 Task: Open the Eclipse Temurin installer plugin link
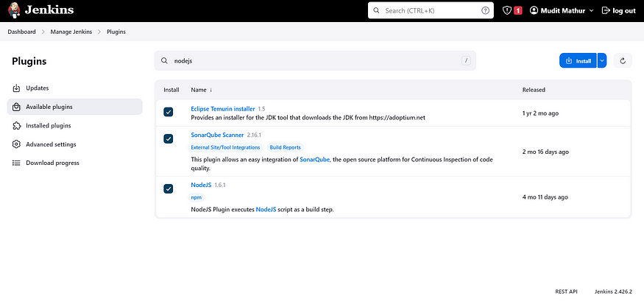pos(223,109)
